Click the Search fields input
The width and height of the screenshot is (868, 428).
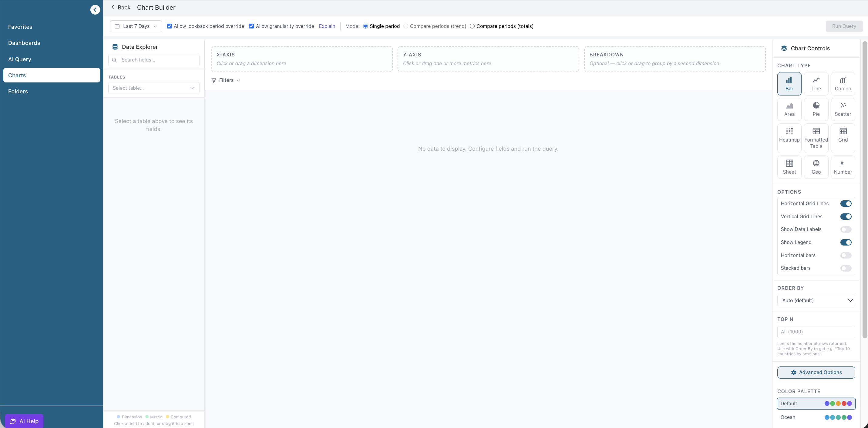click(x=154, y=60)
